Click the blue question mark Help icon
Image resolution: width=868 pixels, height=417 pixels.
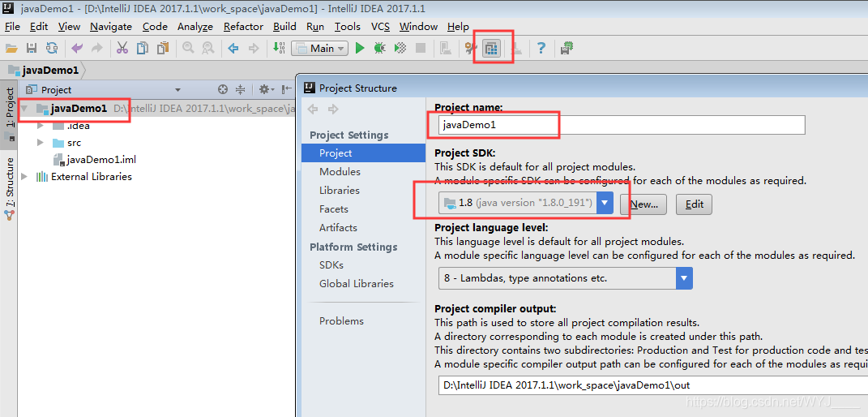541,49
